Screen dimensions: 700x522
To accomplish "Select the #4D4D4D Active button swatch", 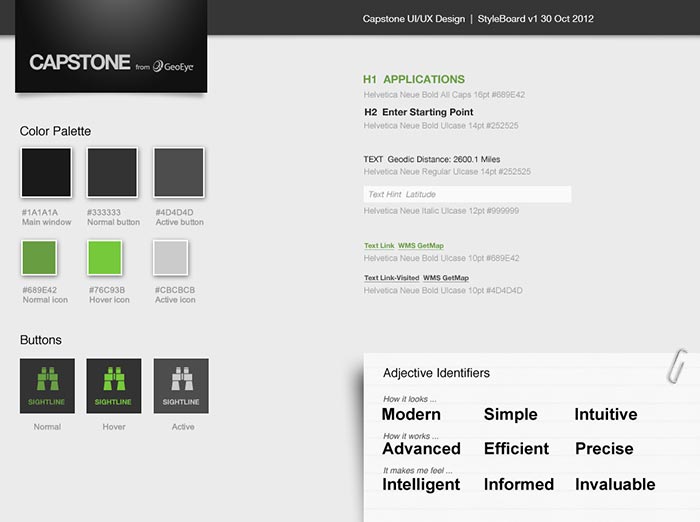I will 179,172.
